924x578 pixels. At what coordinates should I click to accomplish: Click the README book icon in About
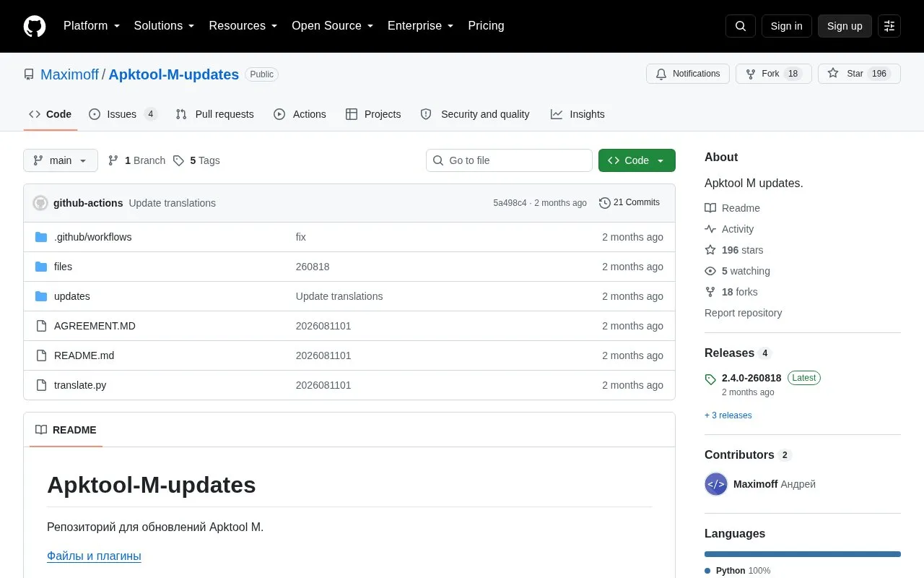tap(710, 208)
